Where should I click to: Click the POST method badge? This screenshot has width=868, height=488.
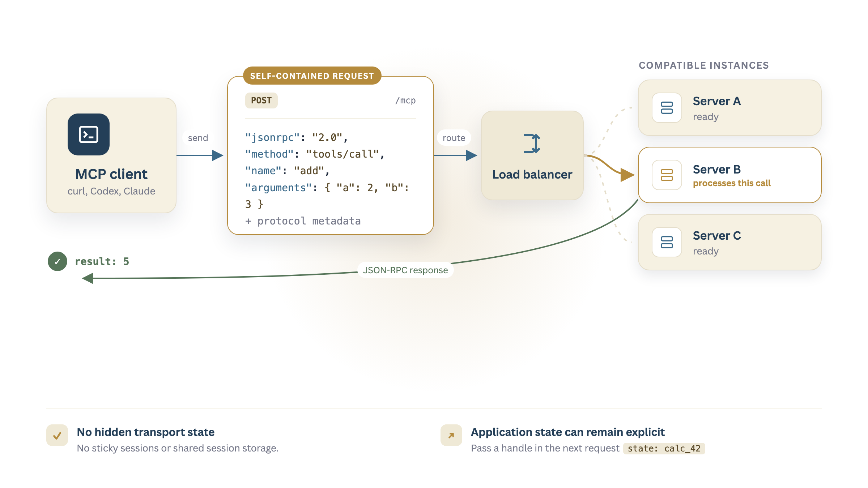point(261,100)
